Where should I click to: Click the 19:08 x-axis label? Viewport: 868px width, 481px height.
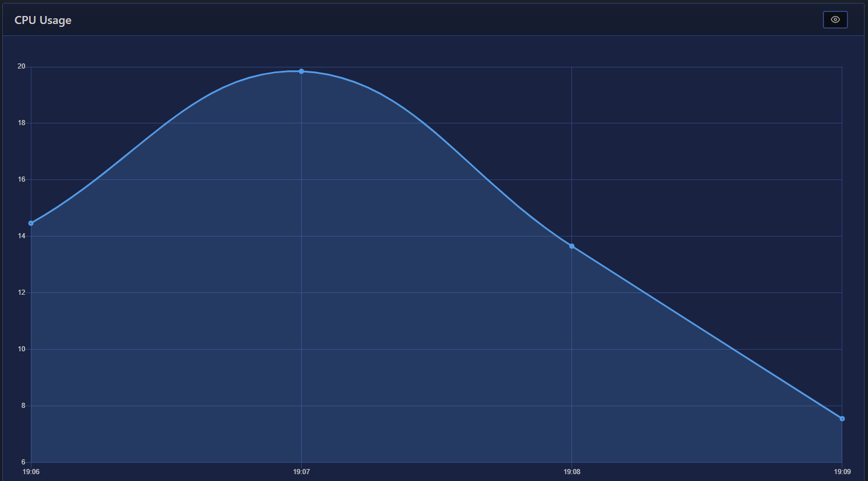(571, 472)
